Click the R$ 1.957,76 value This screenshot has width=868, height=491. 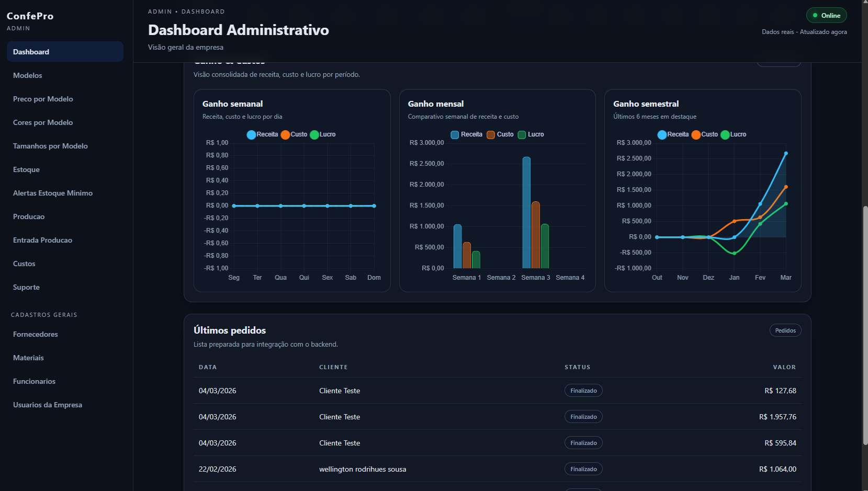[x=777, y=417]
